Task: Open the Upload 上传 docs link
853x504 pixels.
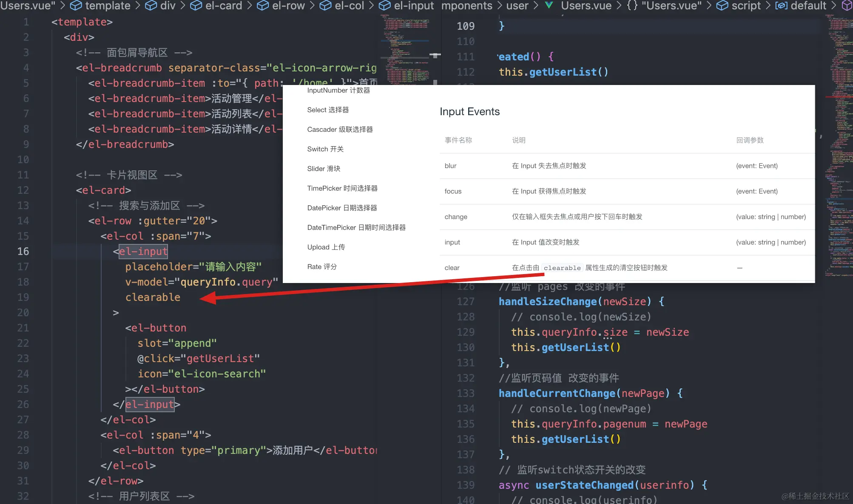Action: 326,247
